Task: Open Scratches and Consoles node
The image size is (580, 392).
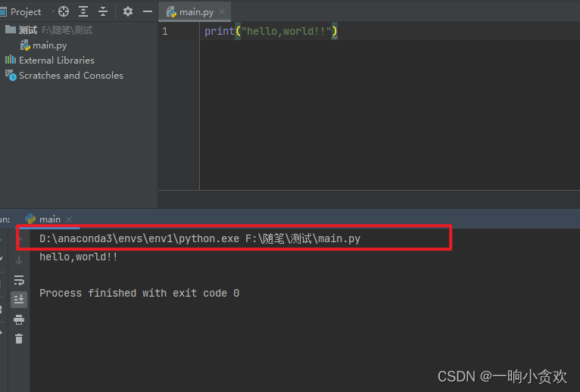Action: tap(64, 76)
